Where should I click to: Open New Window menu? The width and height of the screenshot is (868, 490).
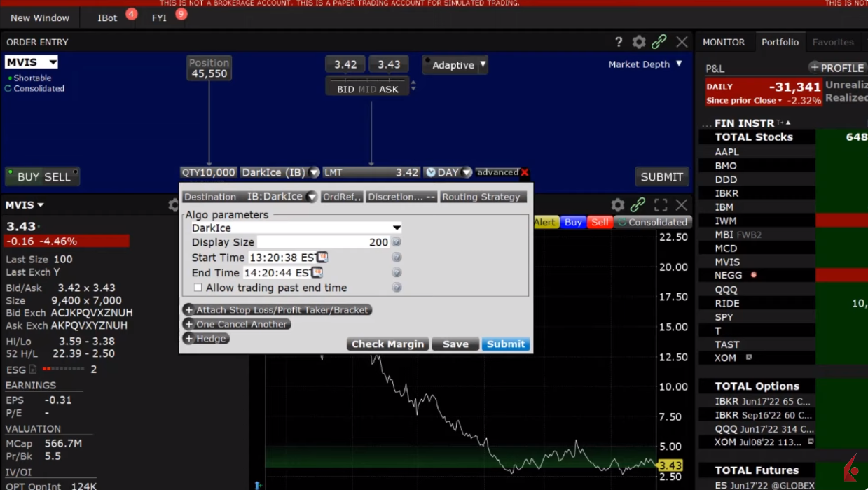pos(40,17)
